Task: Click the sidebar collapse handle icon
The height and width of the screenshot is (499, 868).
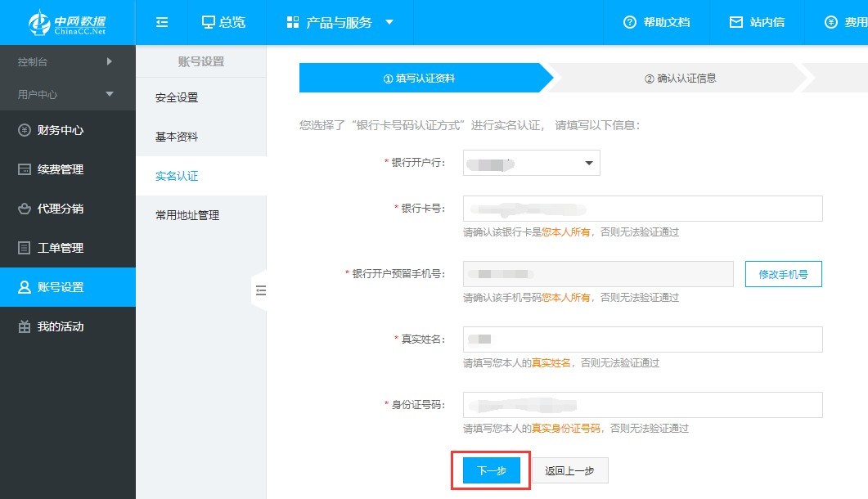Action: tap(261, 290)
